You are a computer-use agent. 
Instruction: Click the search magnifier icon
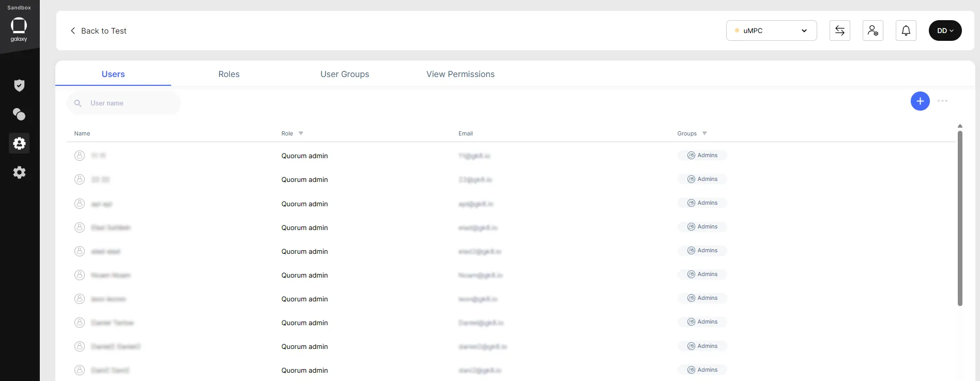pyautogui.click(x=78, y=103)
